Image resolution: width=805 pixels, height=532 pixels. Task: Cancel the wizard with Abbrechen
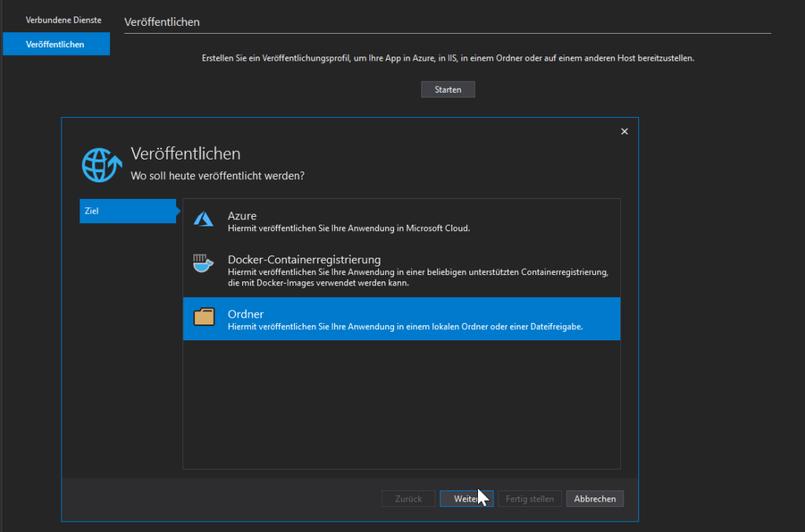(594, 498)
